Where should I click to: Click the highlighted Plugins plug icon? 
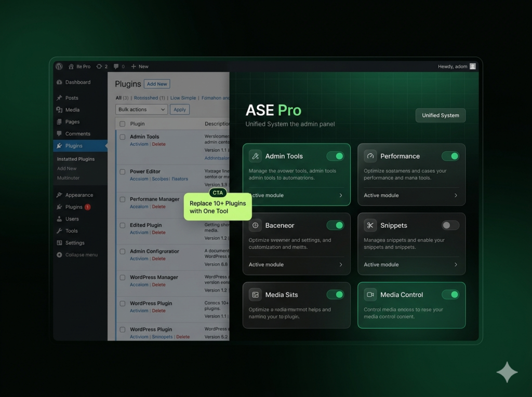pyautogui.click(x=59, y=145)
